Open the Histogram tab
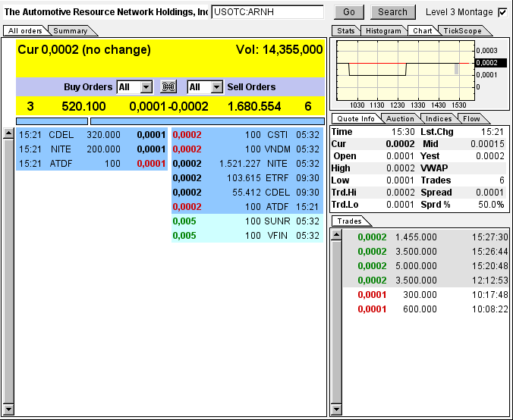Viewport: 513px width, 420px height. [382, 31]
